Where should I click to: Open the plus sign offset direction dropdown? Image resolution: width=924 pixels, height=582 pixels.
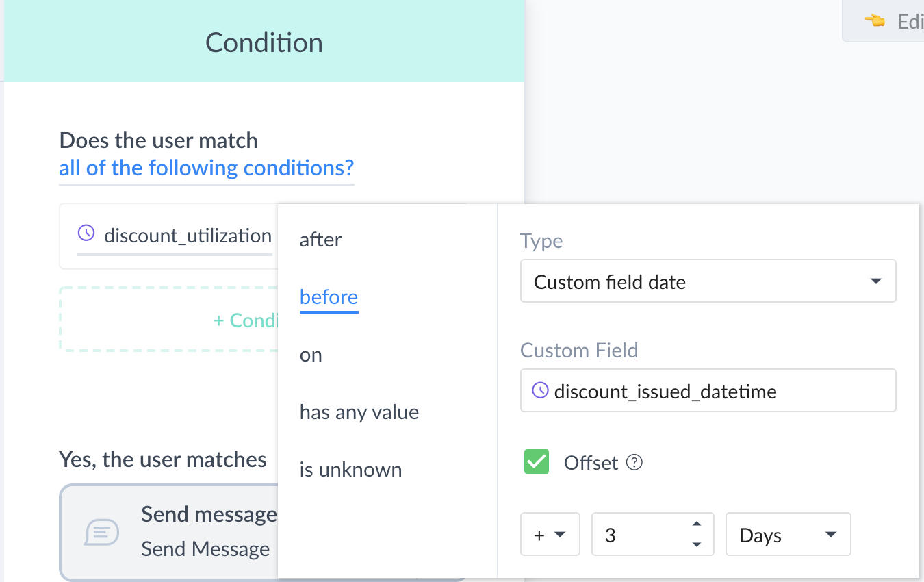pos(550,535)
